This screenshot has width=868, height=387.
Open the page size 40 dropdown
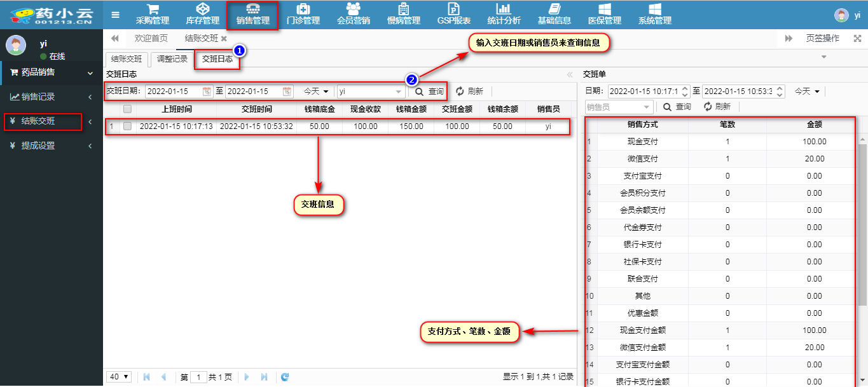(119, 377)
